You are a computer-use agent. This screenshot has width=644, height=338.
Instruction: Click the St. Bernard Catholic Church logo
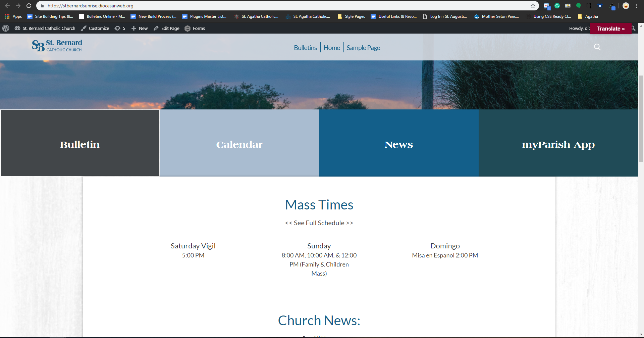tap(57, 46)
